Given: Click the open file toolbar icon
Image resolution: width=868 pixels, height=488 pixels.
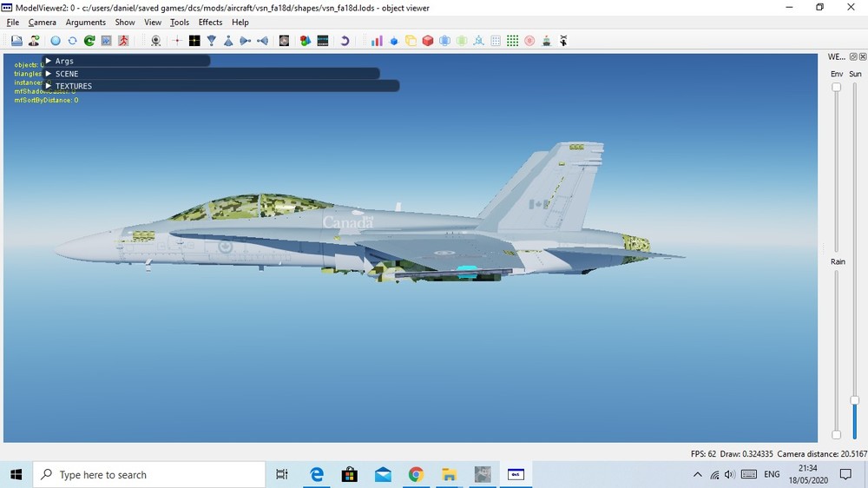Looking at the screenshot, I should click(x=16, y=41).
